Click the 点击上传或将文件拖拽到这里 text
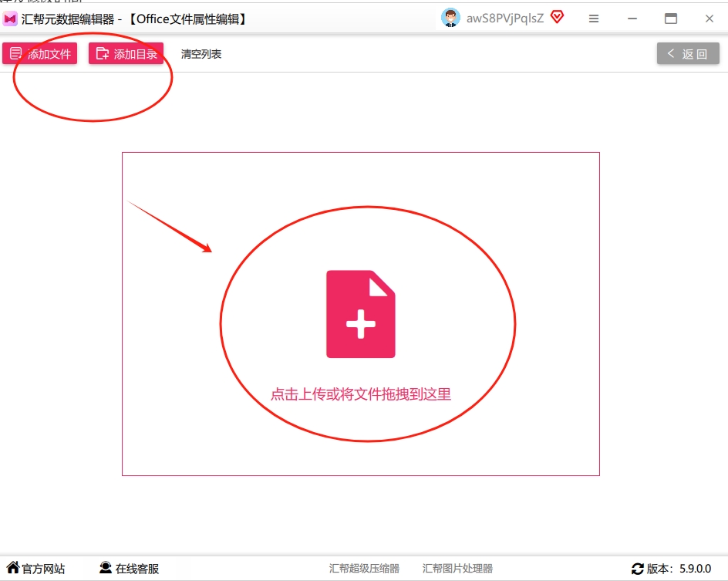This screenshot has height=581, width=728. tap(361, 394)
